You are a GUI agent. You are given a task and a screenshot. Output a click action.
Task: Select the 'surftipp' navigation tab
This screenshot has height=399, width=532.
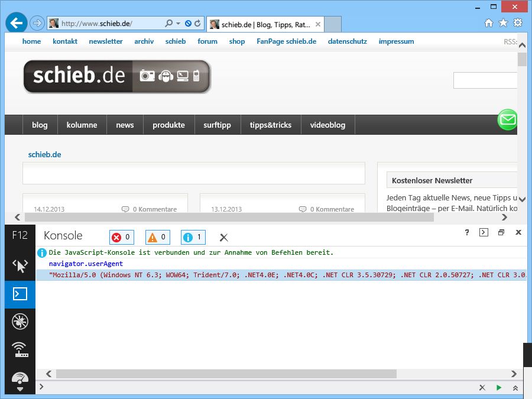pyautogui.click(x=217, y=125)
